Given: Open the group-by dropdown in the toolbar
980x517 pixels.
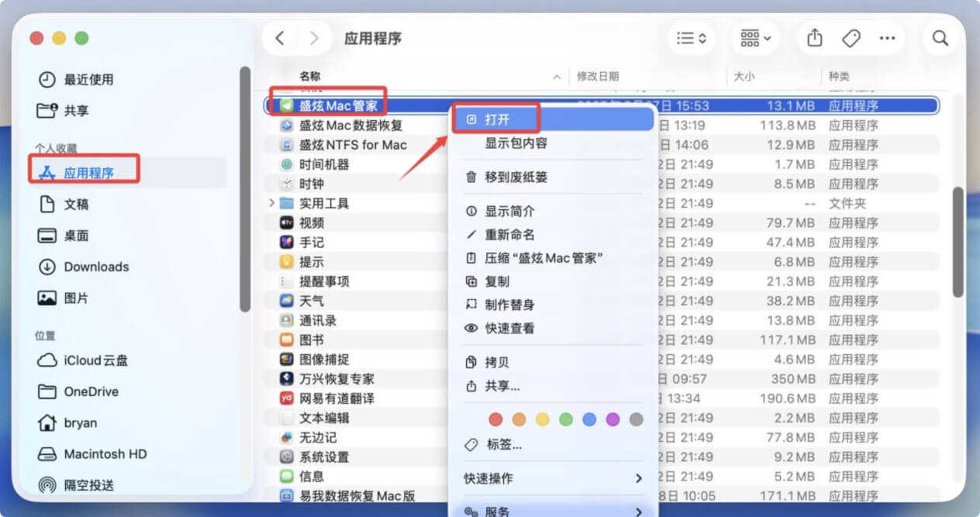Looking at the screenshot, I should (x=754, y=37).
